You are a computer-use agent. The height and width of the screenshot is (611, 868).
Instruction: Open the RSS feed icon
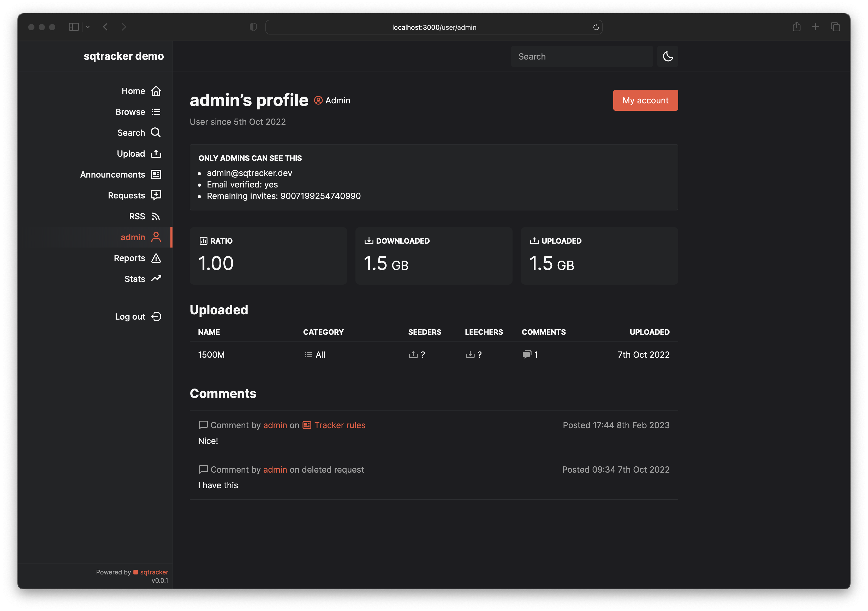click(x=156, y=216)
